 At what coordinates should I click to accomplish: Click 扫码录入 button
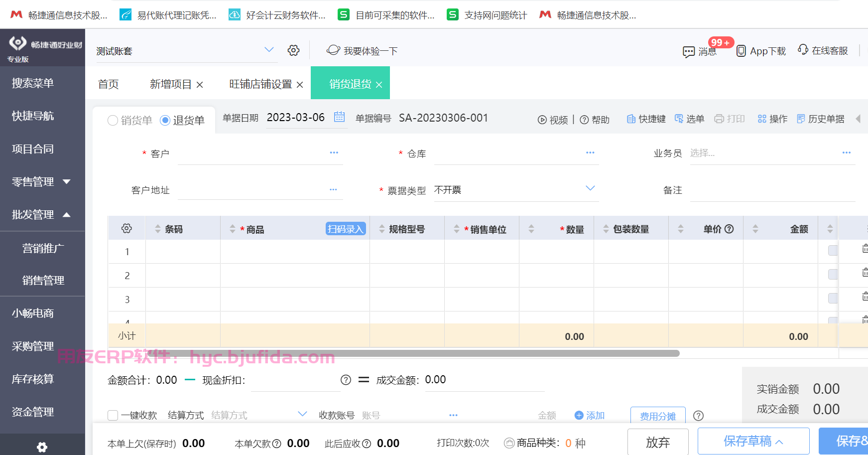(x=346, y=229)
